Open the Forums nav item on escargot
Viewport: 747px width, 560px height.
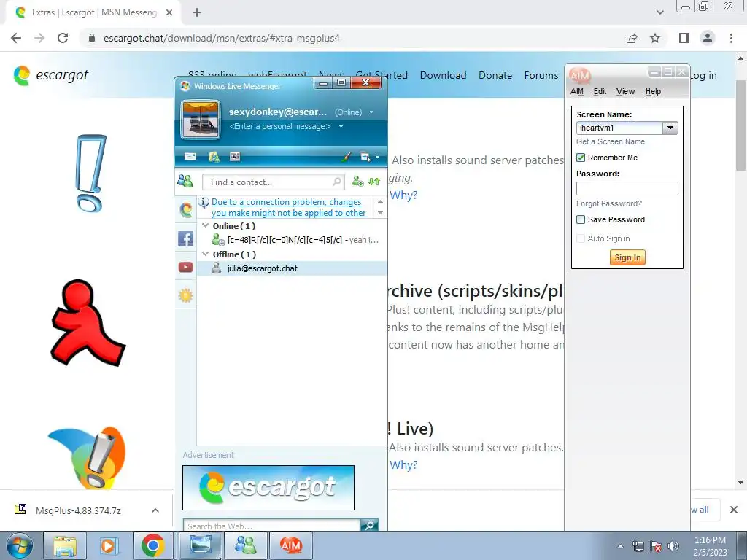tap(541, 75)
